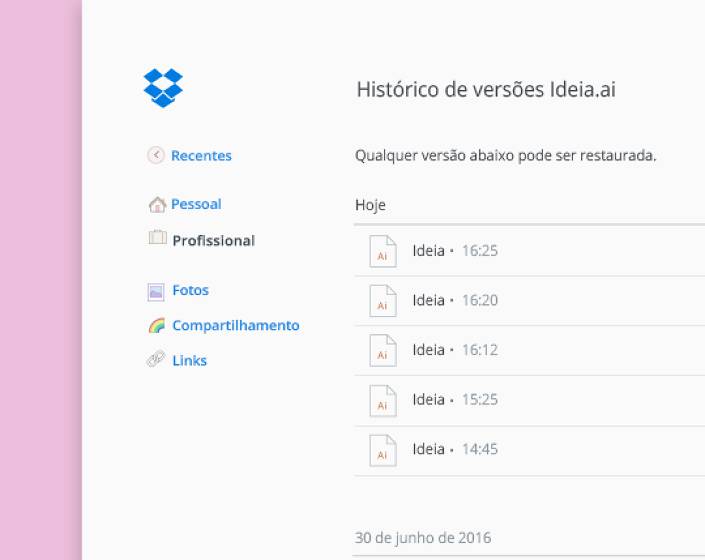705x560 pixels.
Task: Click the Histórico de versões Ideia.ai title
Action: click(x=486, y=89)
